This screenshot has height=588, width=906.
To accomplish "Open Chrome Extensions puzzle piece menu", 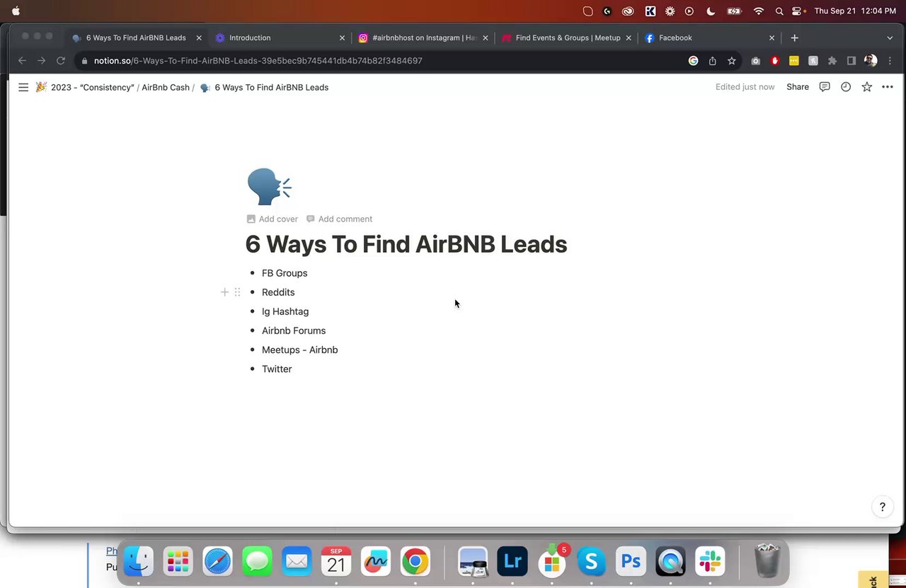I will pyautogui.click(x=832, y=61).
